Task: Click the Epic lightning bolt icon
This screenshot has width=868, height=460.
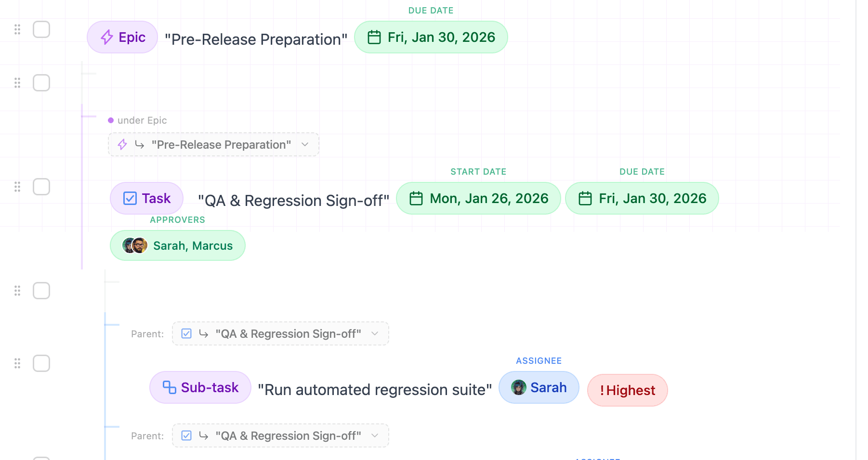Action: pyautogui.click(x=106, y=37)
